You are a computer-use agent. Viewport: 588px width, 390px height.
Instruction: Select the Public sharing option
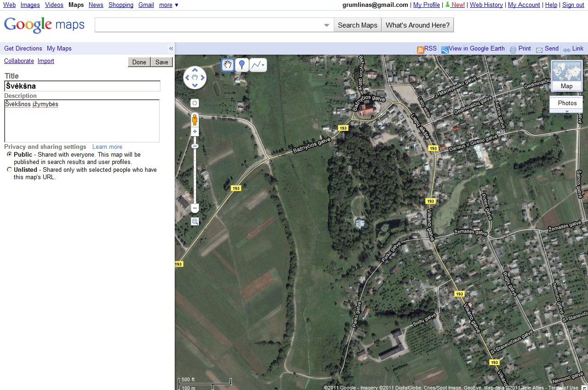click(10, 155)
